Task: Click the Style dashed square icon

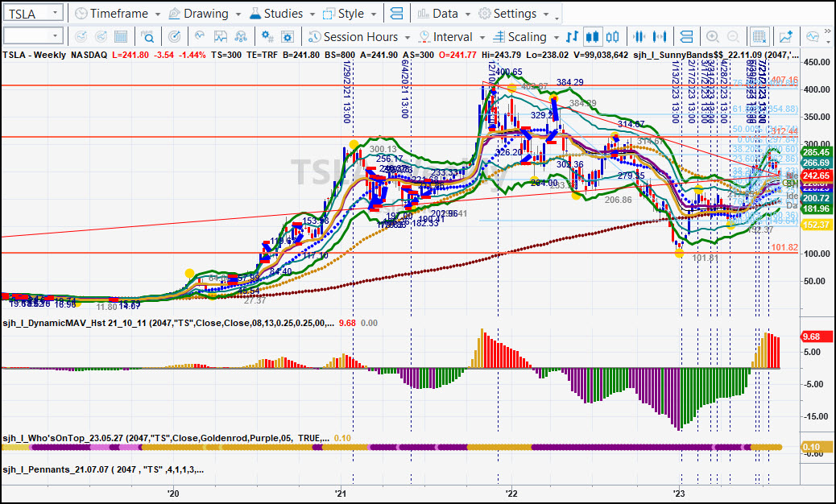Action: [x=329, y=14]
